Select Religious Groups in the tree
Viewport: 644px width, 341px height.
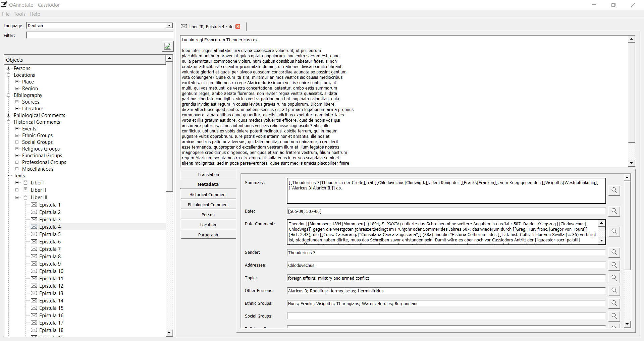click(x=41, y=149)
